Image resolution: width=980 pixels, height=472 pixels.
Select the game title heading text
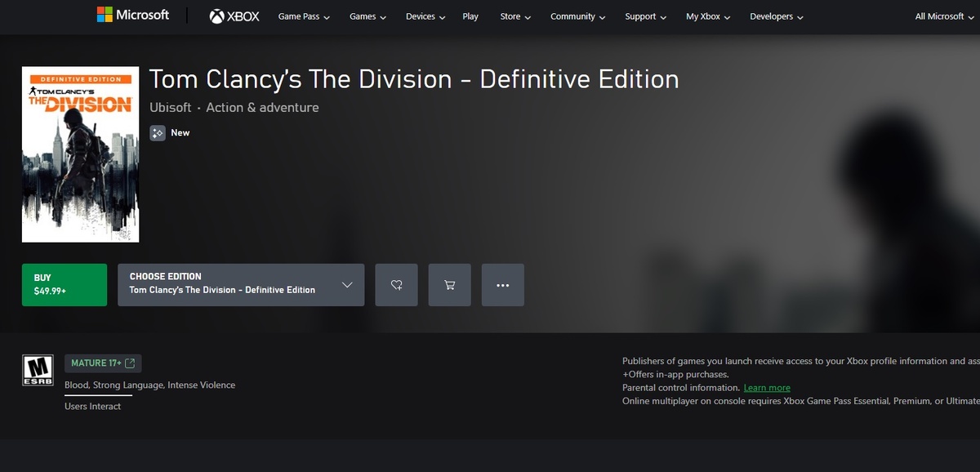[414, 79]
